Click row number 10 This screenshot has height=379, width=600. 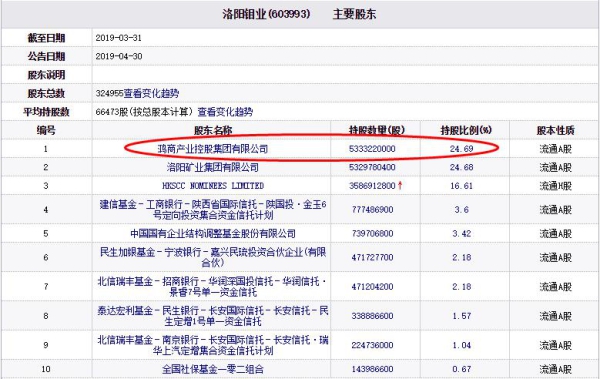tap(46, 369)
